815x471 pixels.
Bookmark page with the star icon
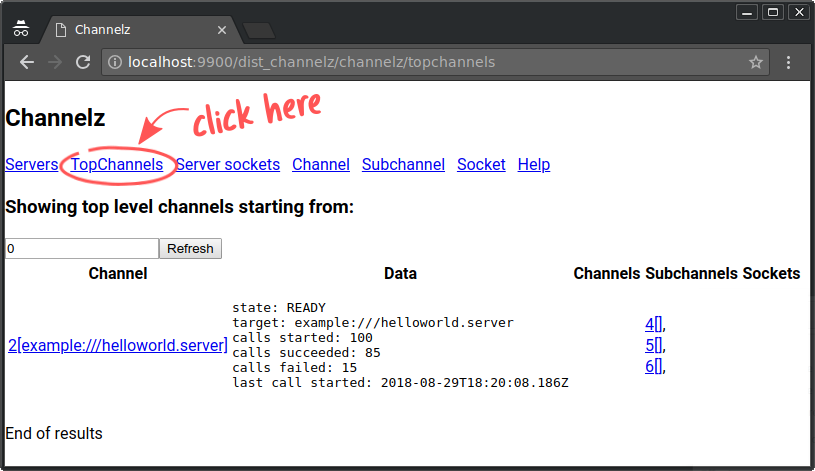click(x=756, y=62)
